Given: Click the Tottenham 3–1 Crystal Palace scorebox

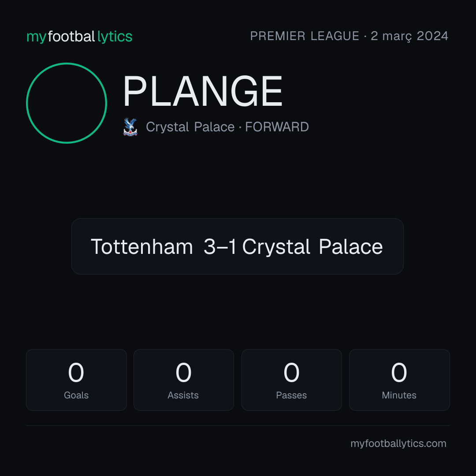Looking at the screenshot, I should (238, 246).
